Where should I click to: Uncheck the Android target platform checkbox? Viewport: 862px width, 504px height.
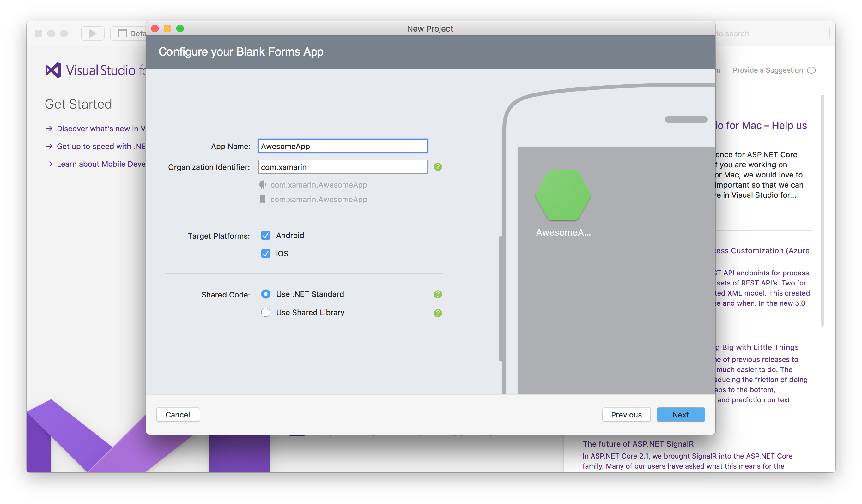(265, 235)
